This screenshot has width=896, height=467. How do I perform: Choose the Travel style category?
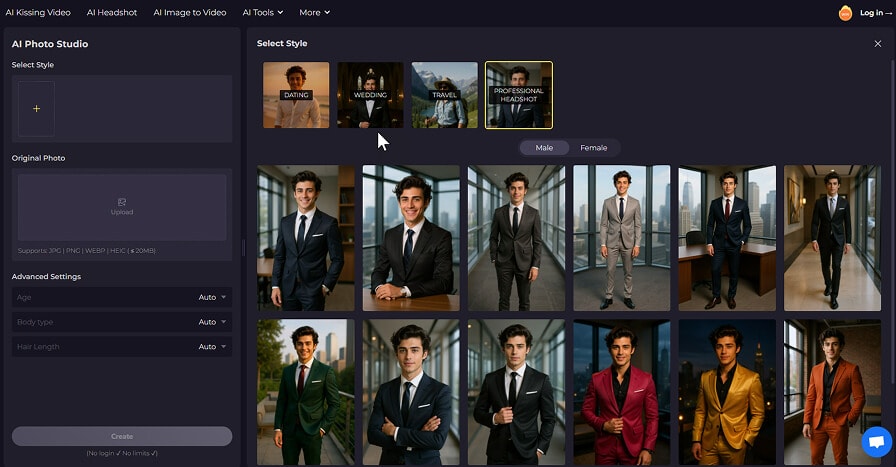point(445,95)
